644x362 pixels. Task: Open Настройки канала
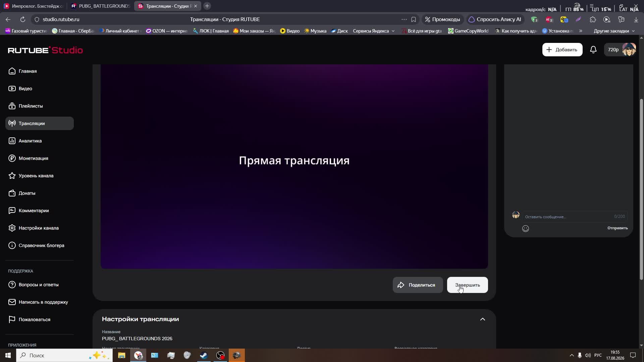click(40, 228)
